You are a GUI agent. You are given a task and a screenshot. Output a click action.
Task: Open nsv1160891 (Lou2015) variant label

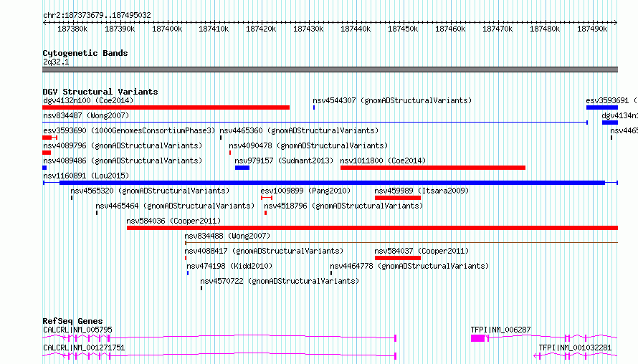pyautogui.click(x=86, y=176)
